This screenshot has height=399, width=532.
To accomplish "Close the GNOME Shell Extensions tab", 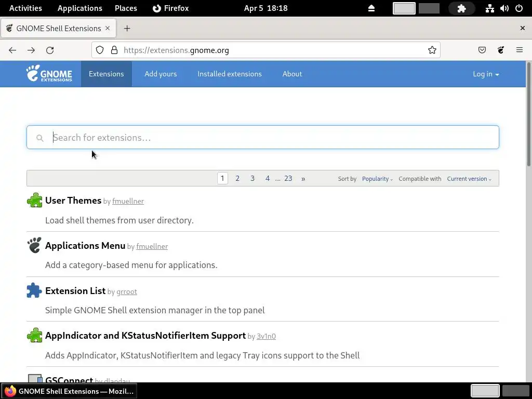I will (108, 28).
